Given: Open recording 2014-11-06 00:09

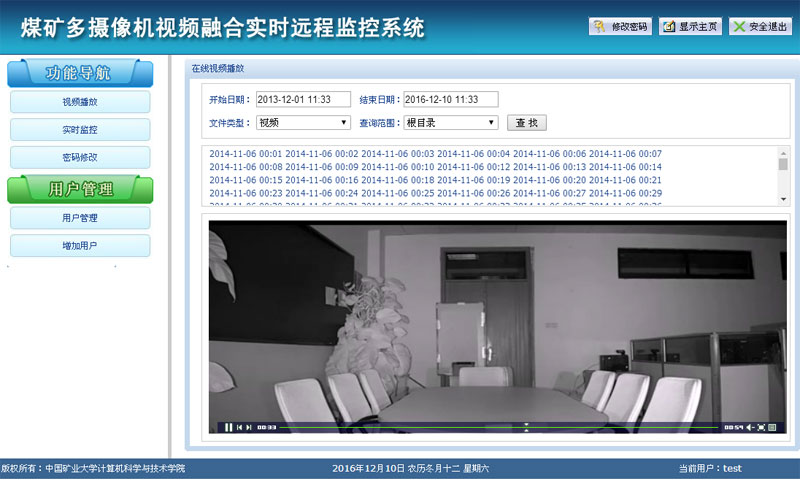Looking at the screenshot, I should [x=321, y=167].
